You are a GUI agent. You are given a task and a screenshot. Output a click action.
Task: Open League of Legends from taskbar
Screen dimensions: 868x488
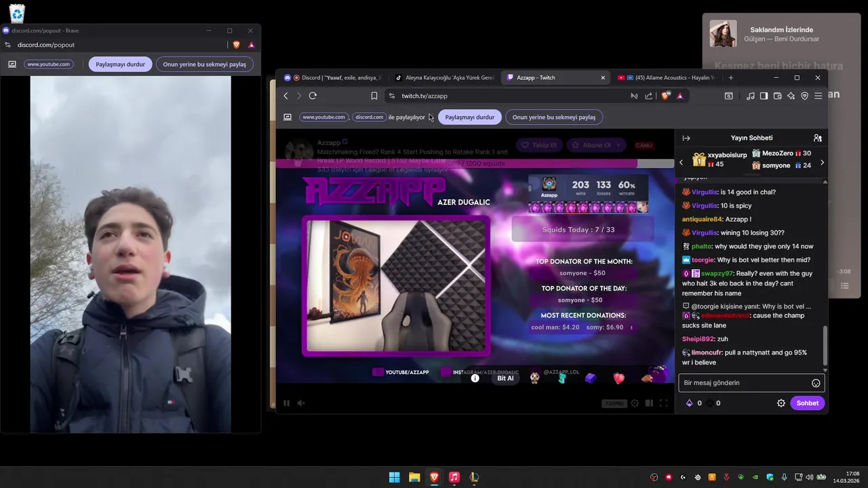click(474, 477)
